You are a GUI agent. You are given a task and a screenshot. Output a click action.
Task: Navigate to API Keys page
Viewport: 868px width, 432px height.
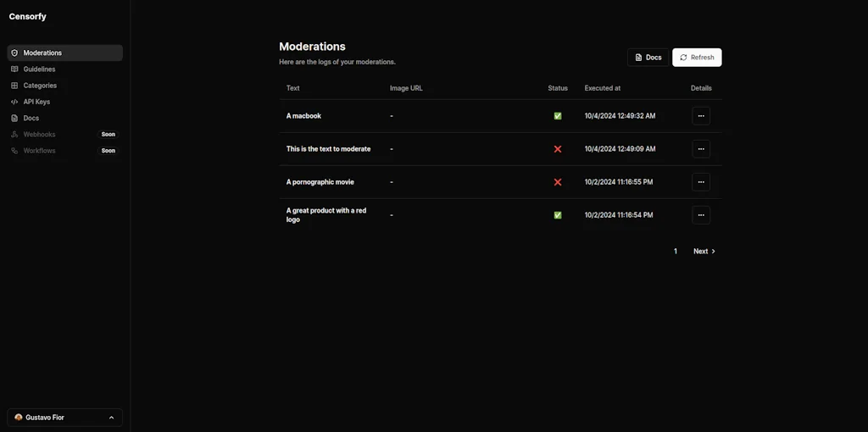pos(64,102)
